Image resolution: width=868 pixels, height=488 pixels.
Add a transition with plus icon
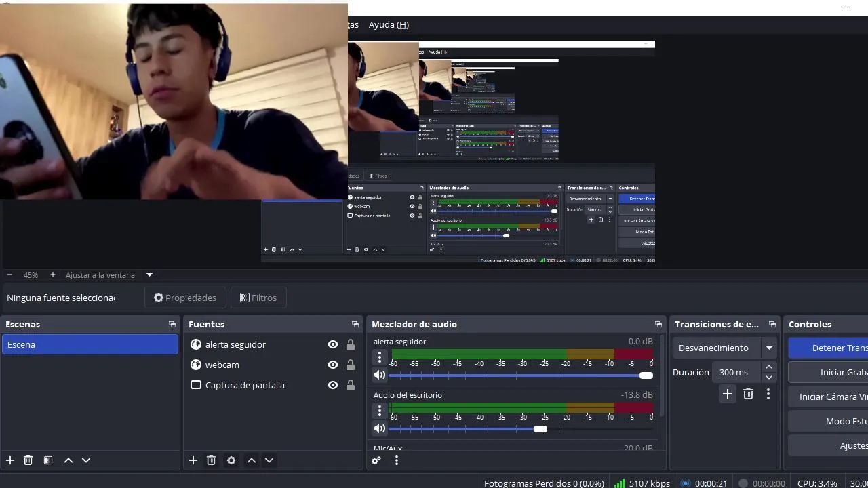(x=728, y=394)
